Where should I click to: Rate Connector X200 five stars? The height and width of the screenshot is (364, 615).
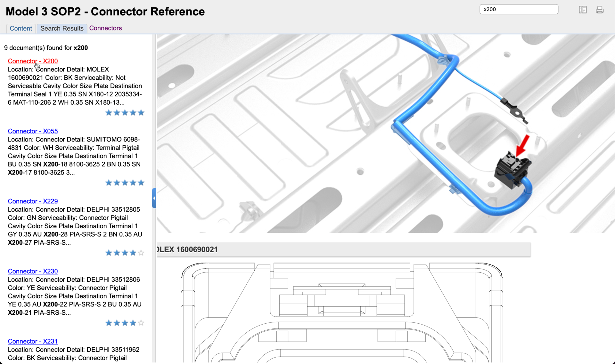tap(141, 112)
